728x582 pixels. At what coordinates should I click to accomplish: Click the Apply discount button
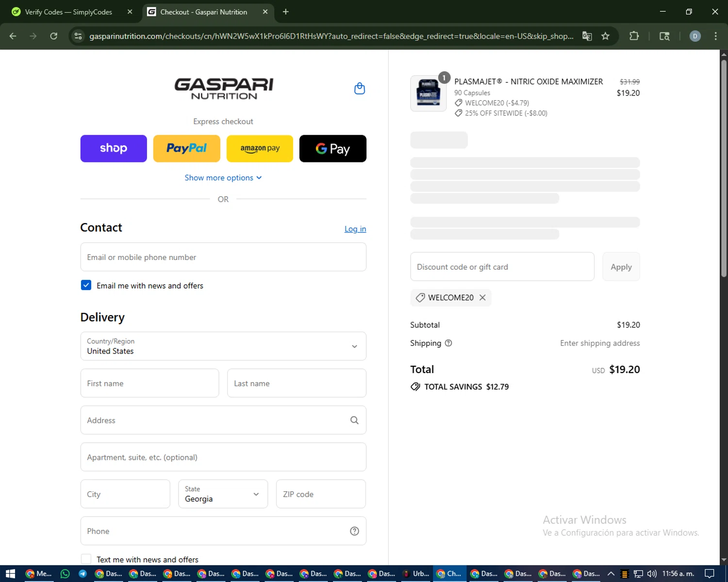(x=621, y=267)
